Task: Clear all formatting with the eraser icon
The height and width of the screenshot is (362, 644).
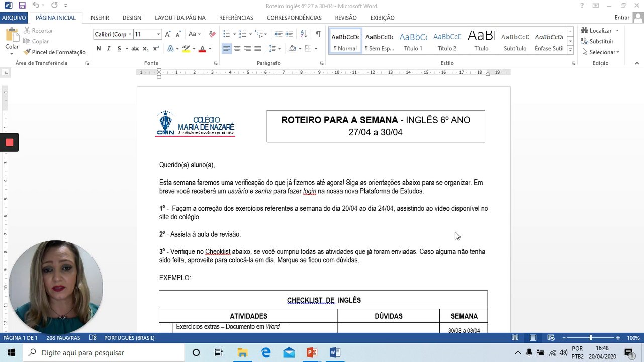Action: tap(212, 34)
